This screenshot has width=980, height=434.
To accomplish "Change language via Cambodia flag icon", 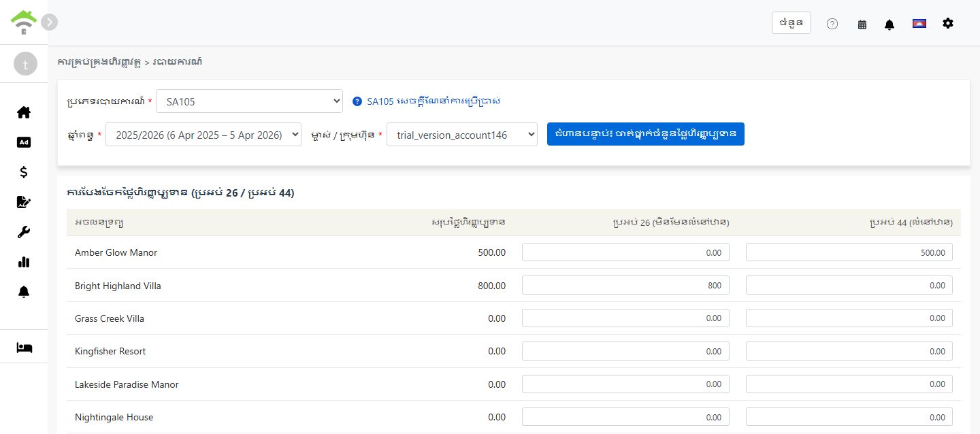I will coord(919,23).
